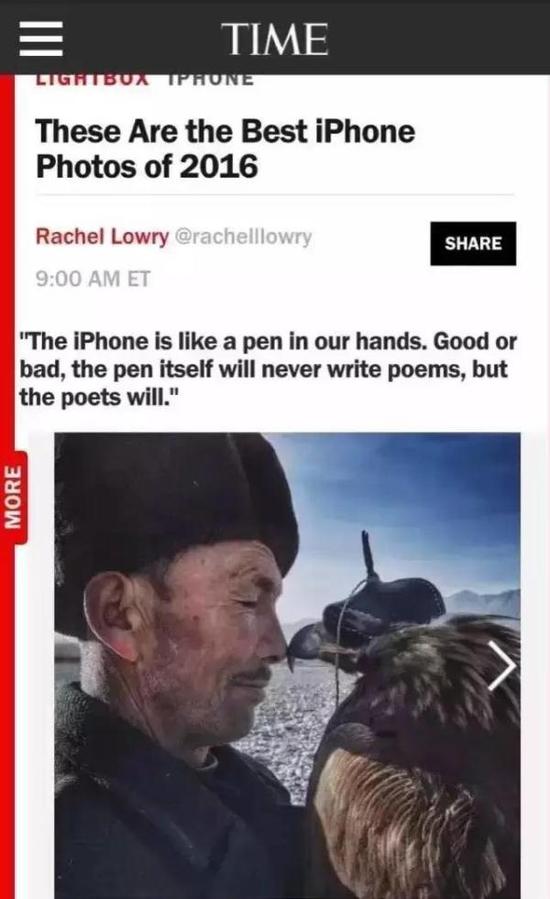Screen dimensions: 550x899
Task: Open the IPHONE category link
Action: click(x=211, y=79)
